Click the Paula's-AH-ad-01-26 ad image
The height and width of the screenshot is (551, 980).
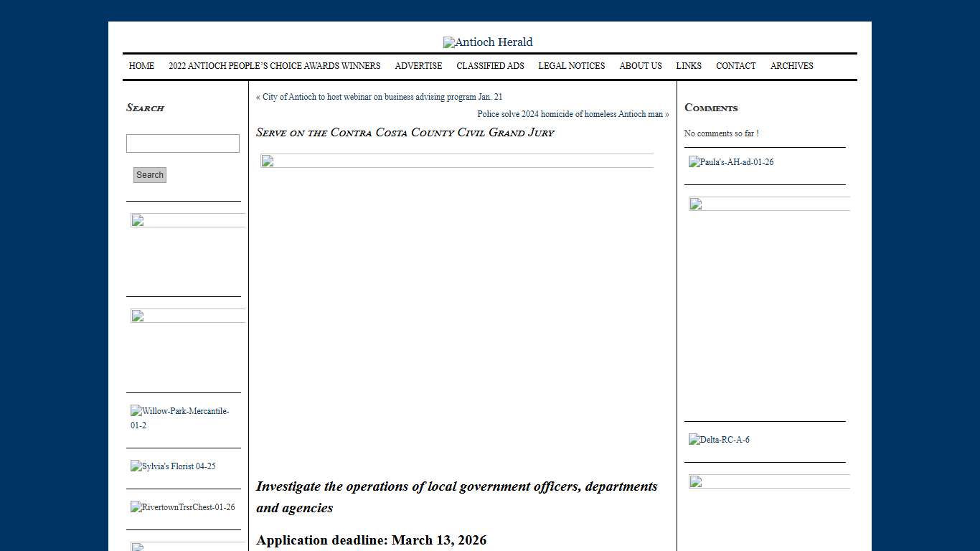point(731,162)
